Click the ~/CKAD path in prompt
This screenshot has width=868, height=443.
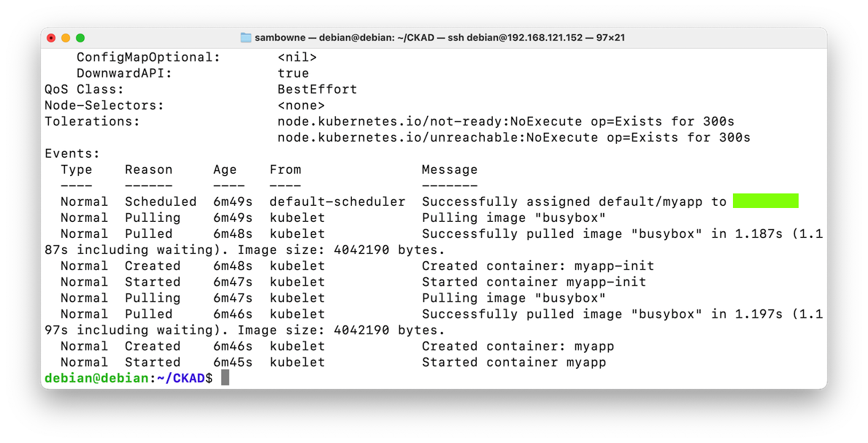(181, 378)
